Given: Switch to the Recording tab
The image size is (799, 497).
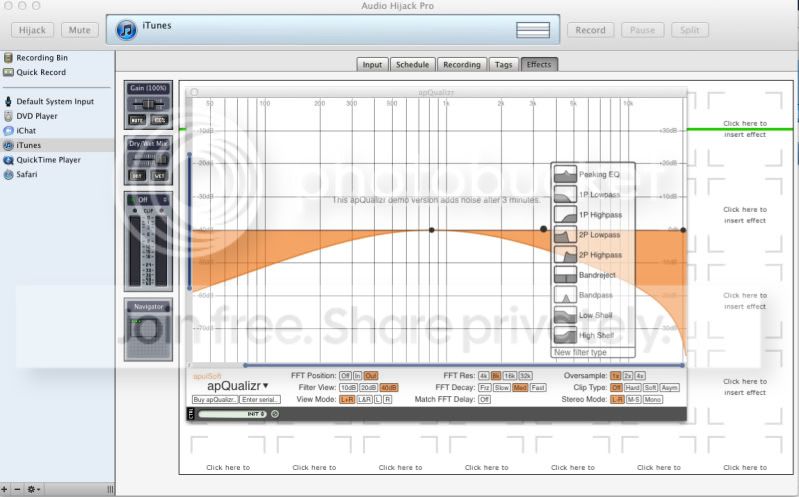Looking at the screenshot, I should click(462, 65).
